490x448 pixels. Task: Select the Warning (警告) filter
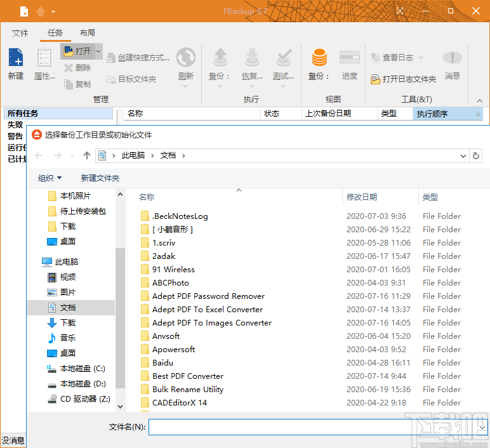[x=15, y=136]
